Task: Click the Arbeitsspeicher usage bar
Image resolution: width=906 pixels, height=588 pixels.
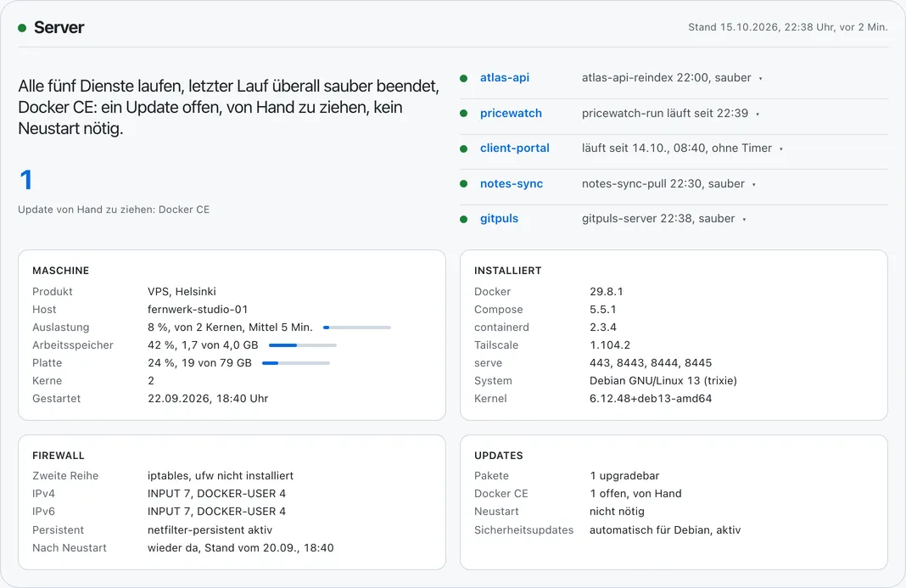Action: coord(303,345)
